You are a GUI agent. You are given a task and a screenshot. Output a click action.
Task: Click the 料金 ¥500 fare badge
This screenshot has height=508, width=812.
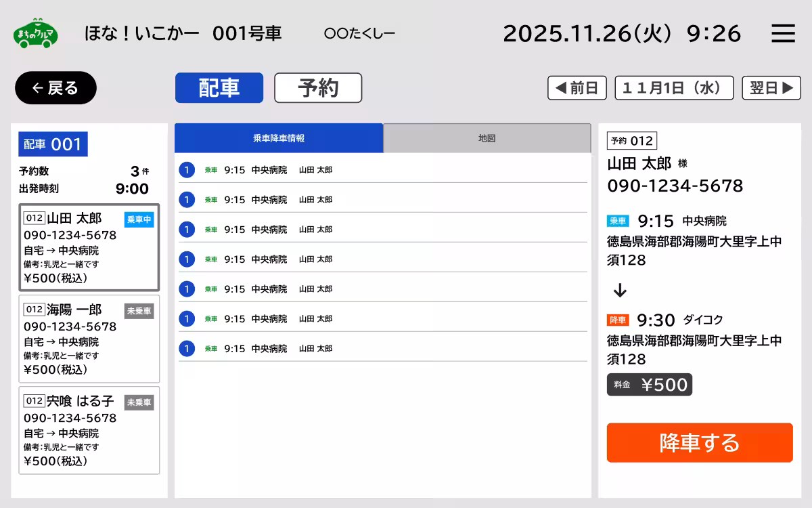[x=649, y=385]
